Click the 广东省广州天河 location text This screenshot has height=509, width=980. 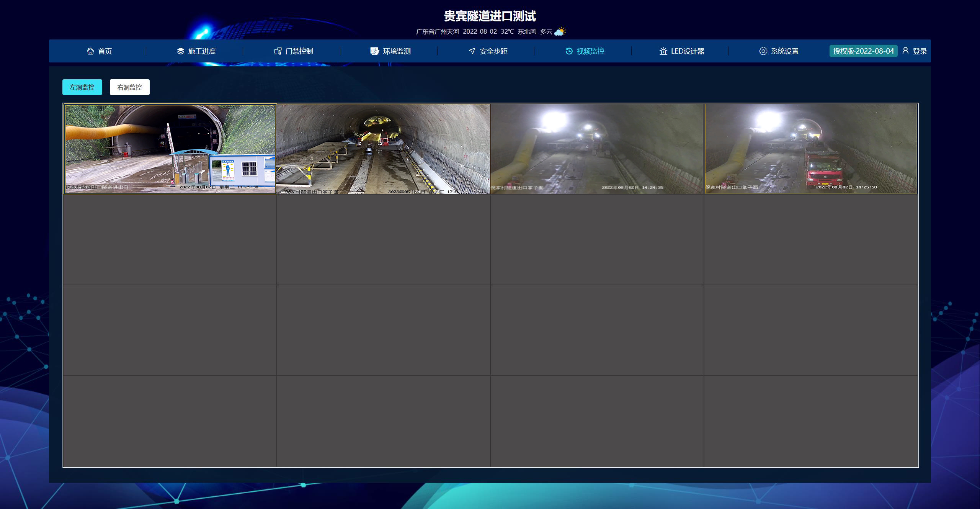438,31
